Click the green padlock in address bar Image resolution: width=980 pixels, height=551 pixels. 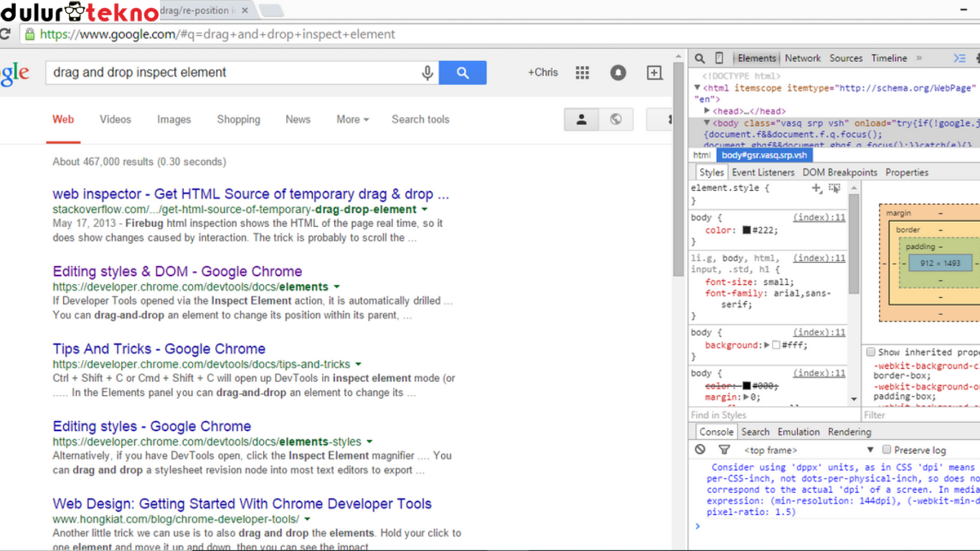coord(29,34)
